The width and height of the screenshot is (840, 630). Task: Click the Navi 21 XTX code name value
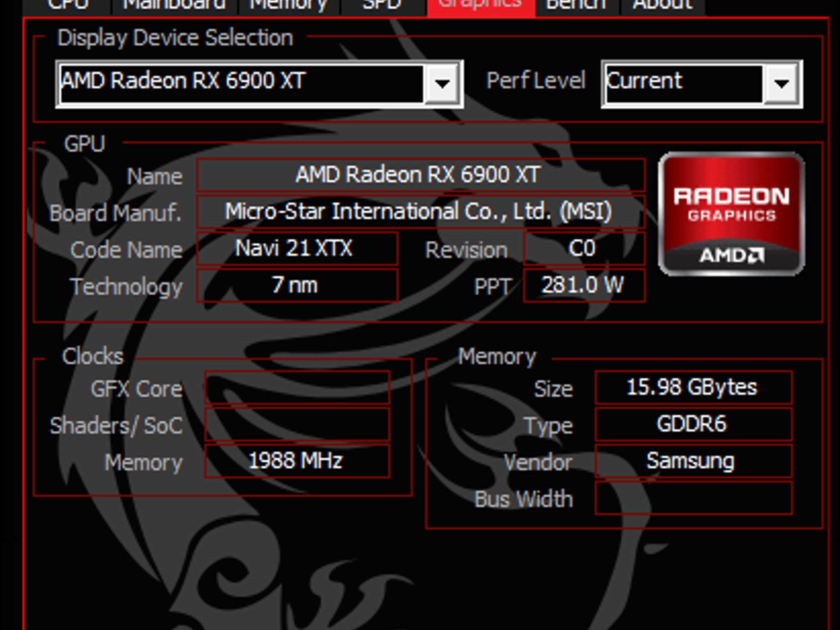click(297, 249)
